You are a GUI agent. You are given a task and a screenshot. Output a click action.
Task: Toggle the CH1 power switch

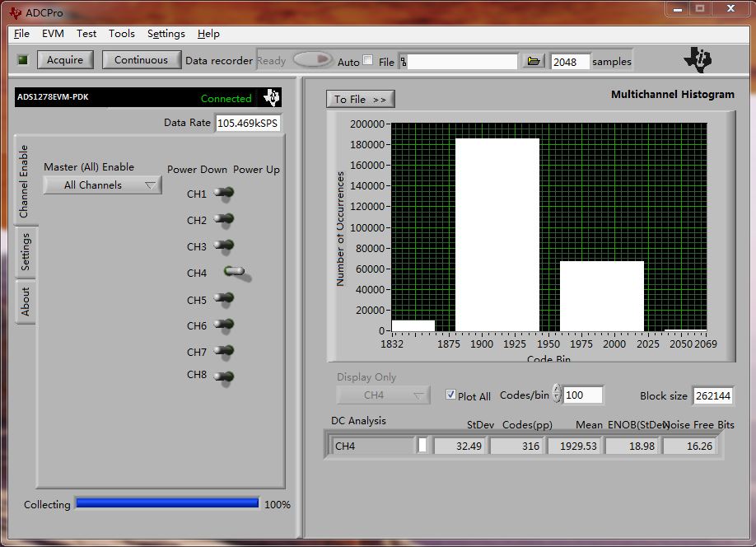[224, 194]
